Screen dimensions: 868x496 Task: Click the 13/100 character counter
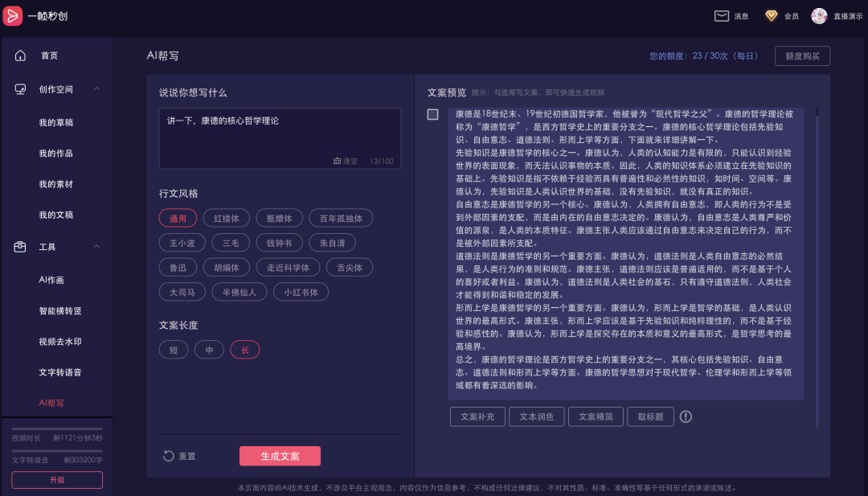(382, 161)
